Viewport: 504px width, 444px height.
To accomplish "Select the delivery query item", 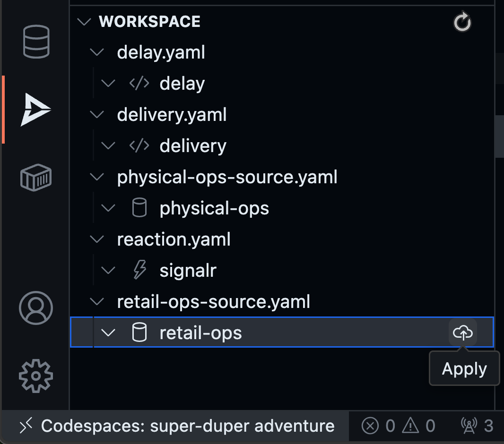I will pos(193,145).
